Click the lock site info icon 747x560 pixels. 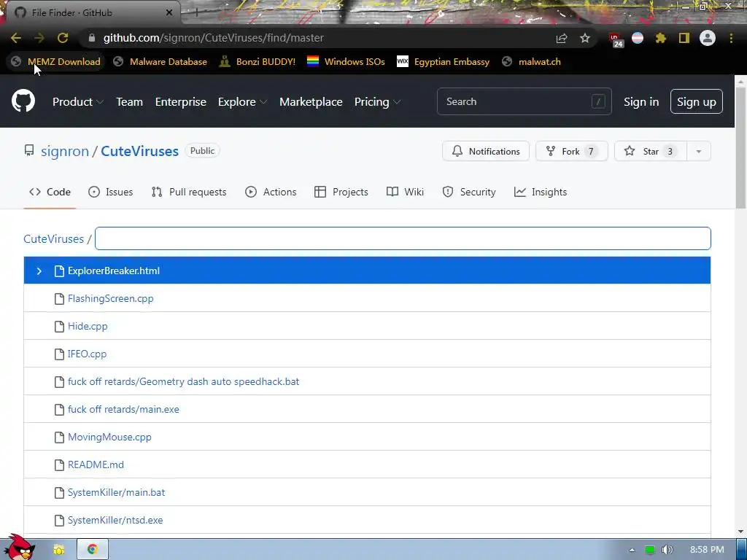pyautogui.click(x=92, y=38)
